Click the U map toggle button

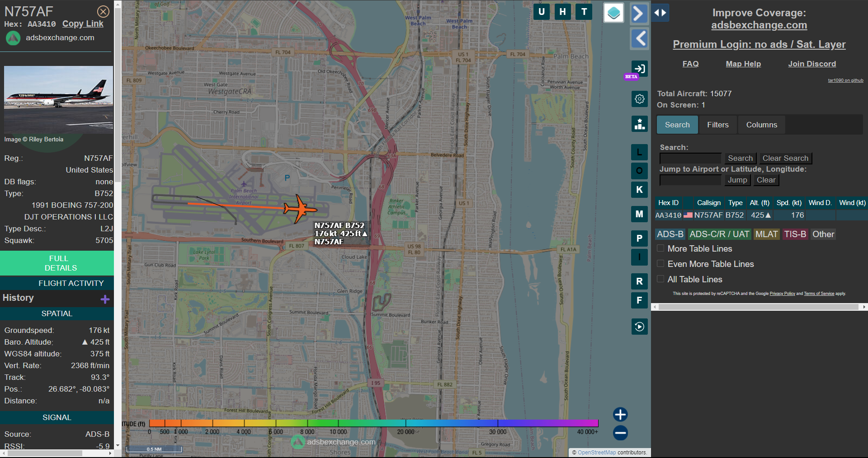(x=542, y=12)
